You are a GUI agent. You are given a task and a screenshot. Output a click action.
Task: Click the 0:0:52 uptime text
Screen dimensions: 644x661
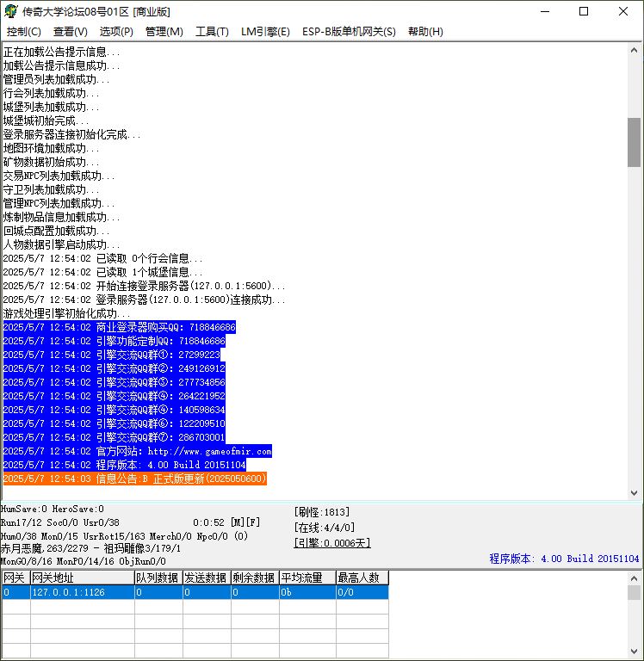(x=208, y=522)
